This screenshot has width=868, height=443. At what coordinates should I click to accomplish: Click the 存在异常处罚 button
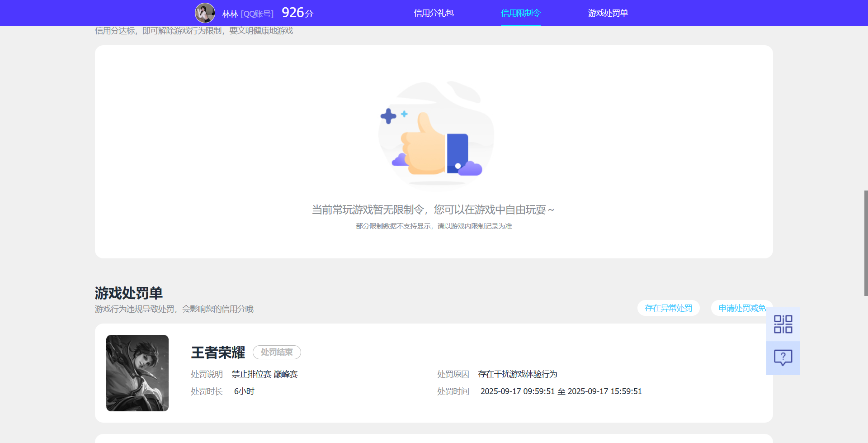[x=669, y=308]
